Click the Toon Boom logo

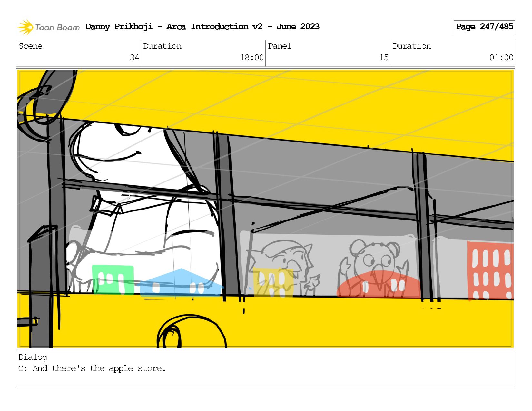tap(48, 27)
